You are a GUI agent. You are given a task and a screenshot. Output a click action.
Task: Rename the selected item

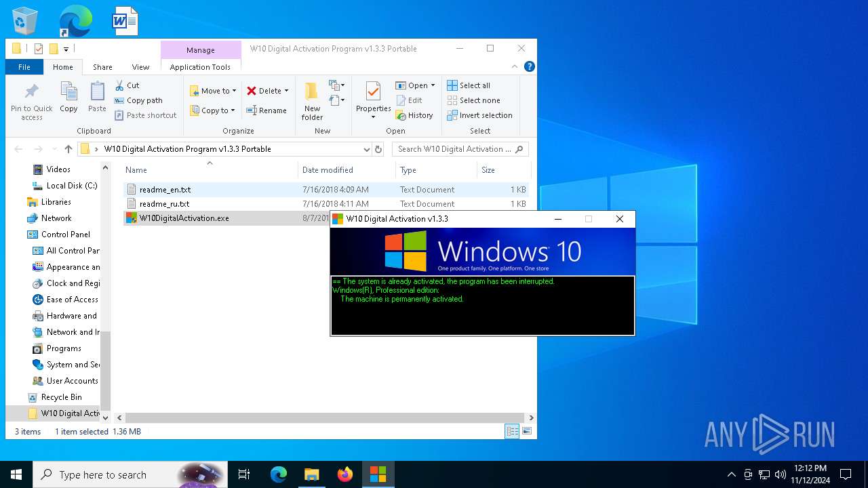[x=267, y=110]
